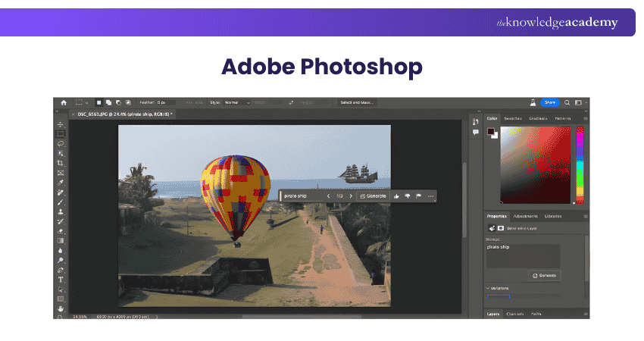The height and width of the screenshot is (341, 644).
Task: Switch to the Patterns tab
Action: [x=563, y=118]
